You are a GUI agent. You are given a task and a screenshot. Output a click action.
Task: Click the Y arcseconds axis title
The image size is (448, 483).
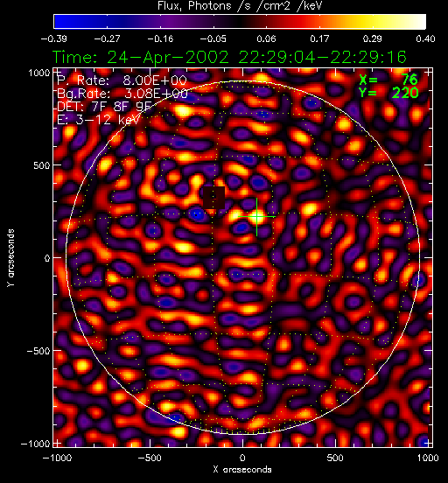10,258
